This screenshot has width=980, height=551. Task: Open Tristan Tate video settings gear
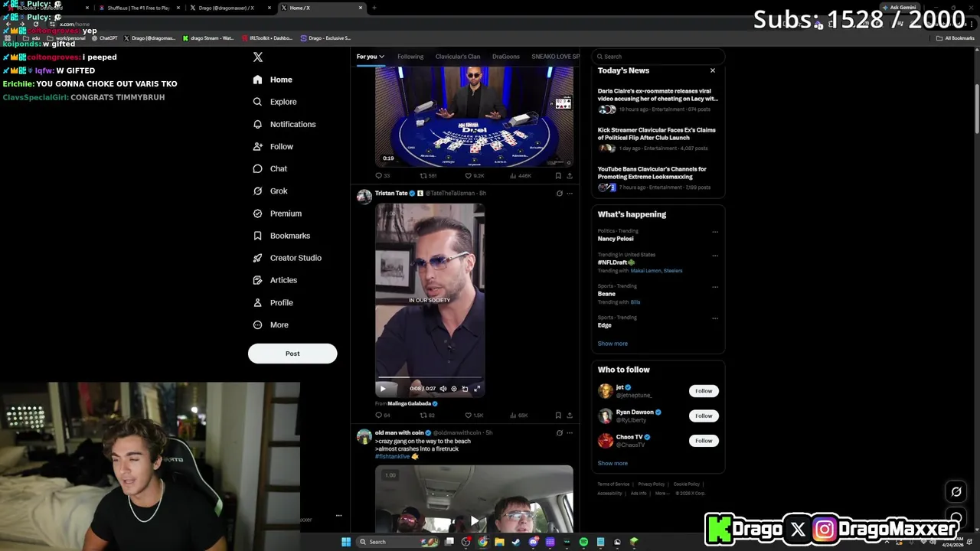(x=453, y=389)
